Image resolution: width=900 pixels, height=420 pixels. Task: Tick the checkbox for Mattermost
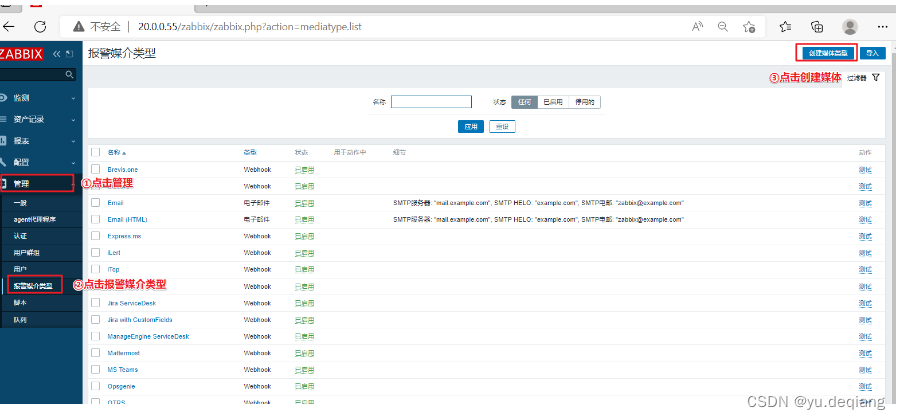95,353
